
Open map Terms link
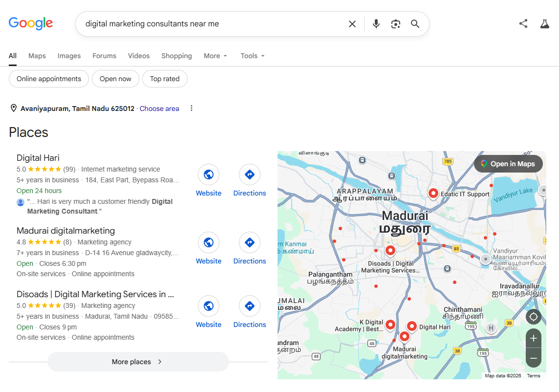(533, 375)
